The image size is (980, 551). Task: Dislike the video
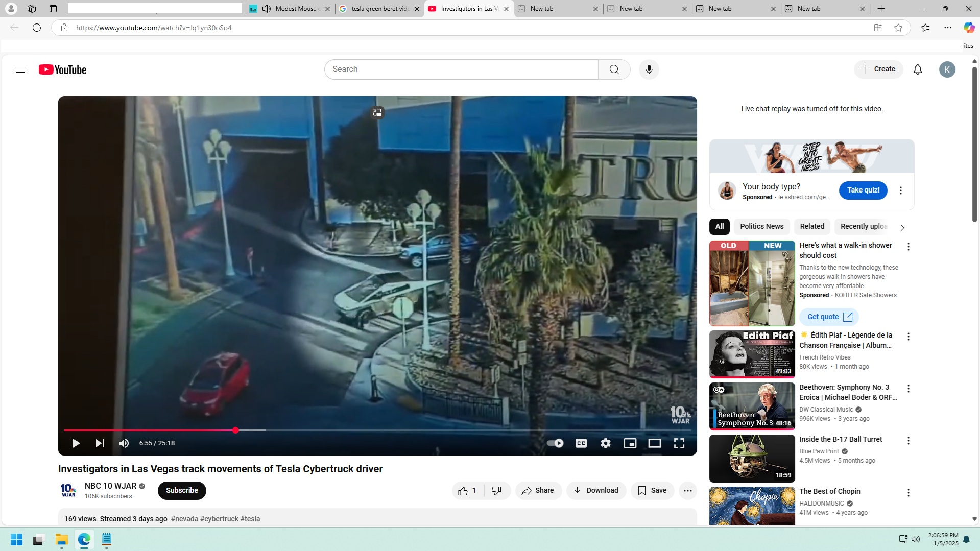click(496, 491)
